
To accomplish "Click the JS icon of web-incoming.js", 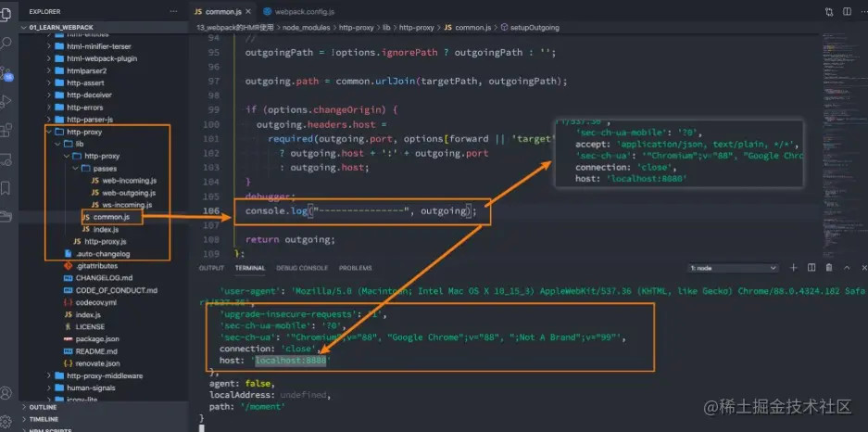I will click(95, 181).
